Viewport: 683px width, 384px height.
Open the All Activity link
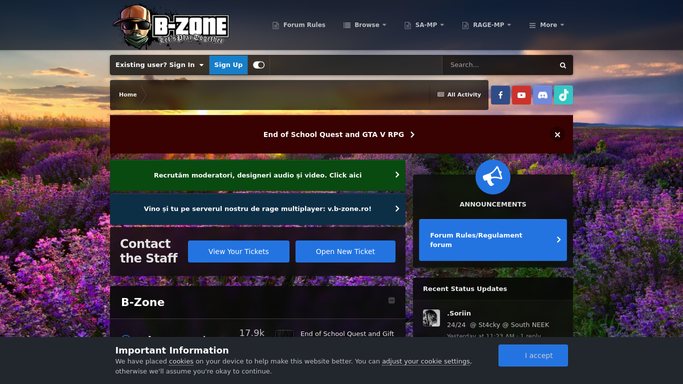click(459, 94)
